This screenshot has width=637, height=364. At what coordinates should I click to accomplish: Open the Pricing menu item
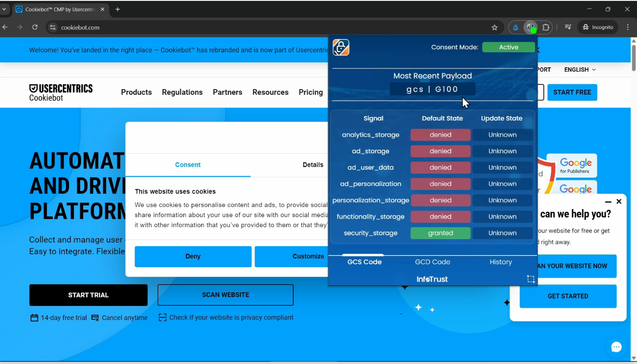point(311,92)
